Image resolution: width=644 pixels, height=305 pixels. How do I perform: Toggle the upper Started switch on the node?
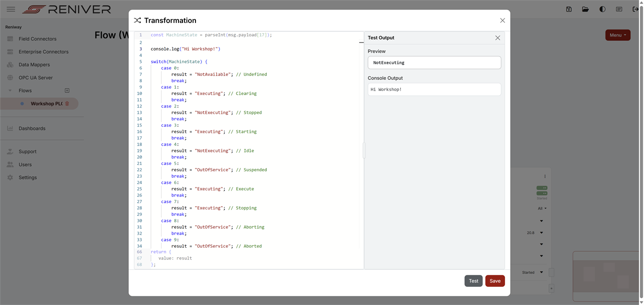tap(541, 187)
